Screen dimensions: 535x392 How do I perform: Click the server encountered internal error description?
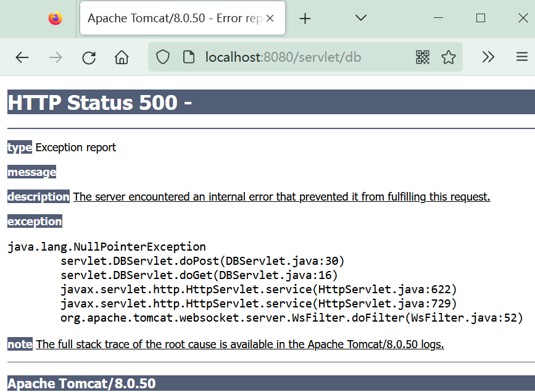point(282,197)
